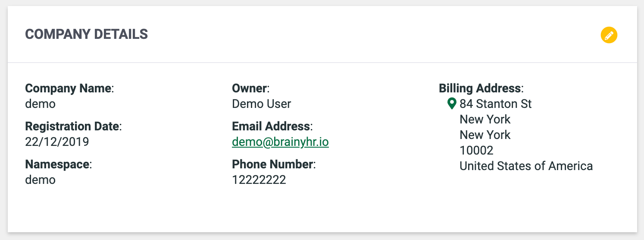
Task: Click the yellow pencil edit icon
Action: [609, 35]
